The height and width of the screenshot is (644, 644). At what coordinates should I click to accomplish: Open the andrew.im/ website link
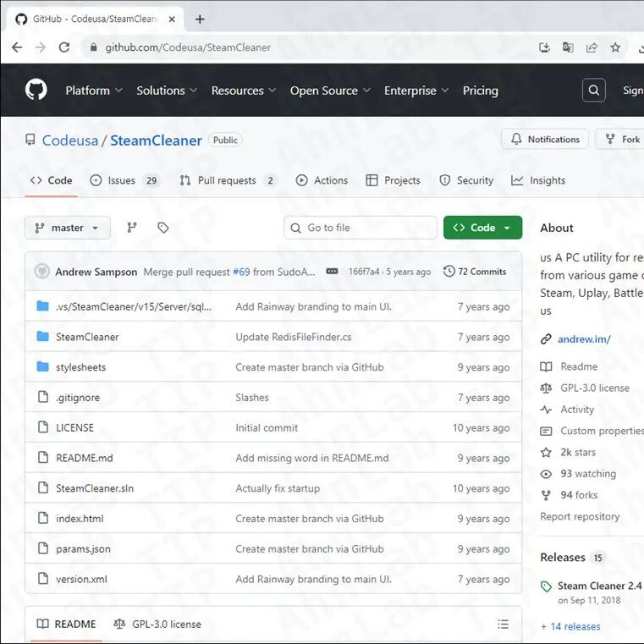click(x=584, y=339)
